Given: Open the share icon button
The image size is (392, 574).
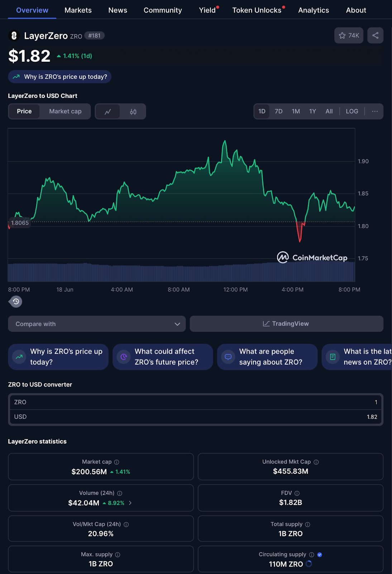Looking at the screenshot, I should pyautogui.click(x=375, y=36).
